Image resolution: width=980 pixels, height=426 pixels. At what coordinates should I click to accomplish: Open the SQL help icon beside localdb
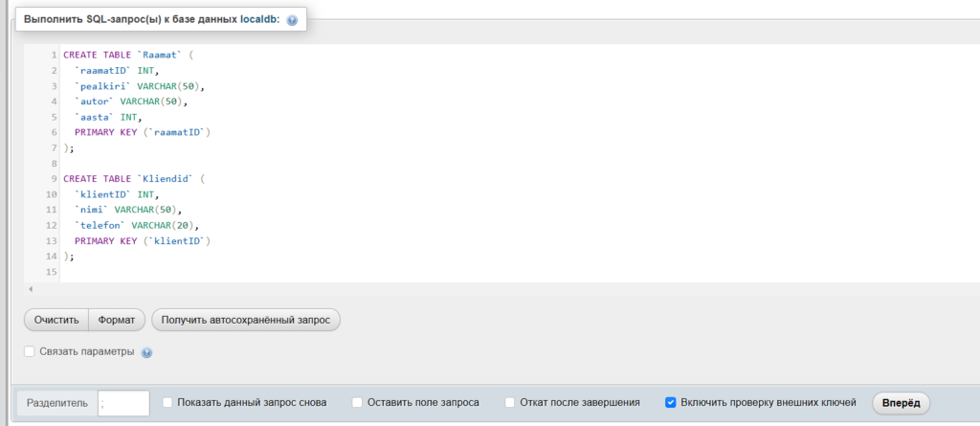point(292,20)
